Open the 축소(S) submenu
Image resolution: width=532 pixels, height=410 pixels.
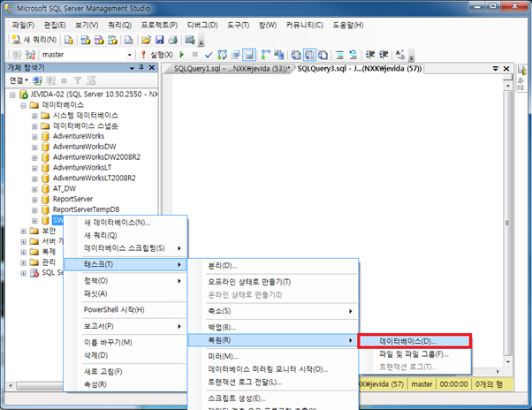click(x=273, y=311)
